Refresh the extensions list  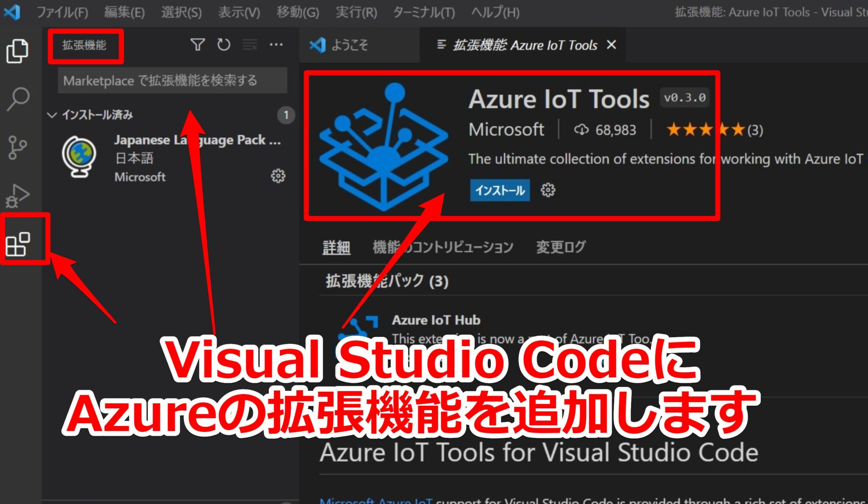pos(224,44)
